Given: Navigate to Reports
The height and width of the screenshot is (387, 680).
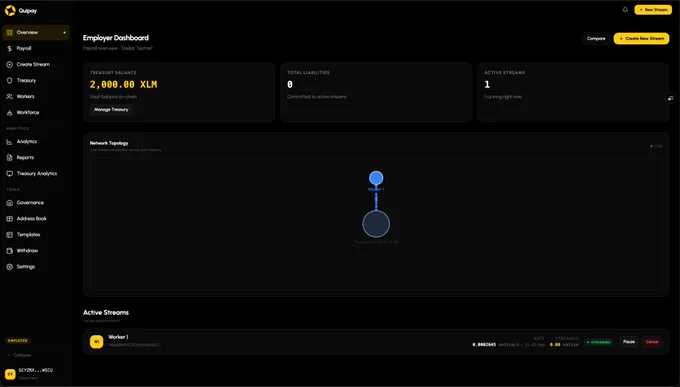Looking at the screenshot, I should 36,158.
